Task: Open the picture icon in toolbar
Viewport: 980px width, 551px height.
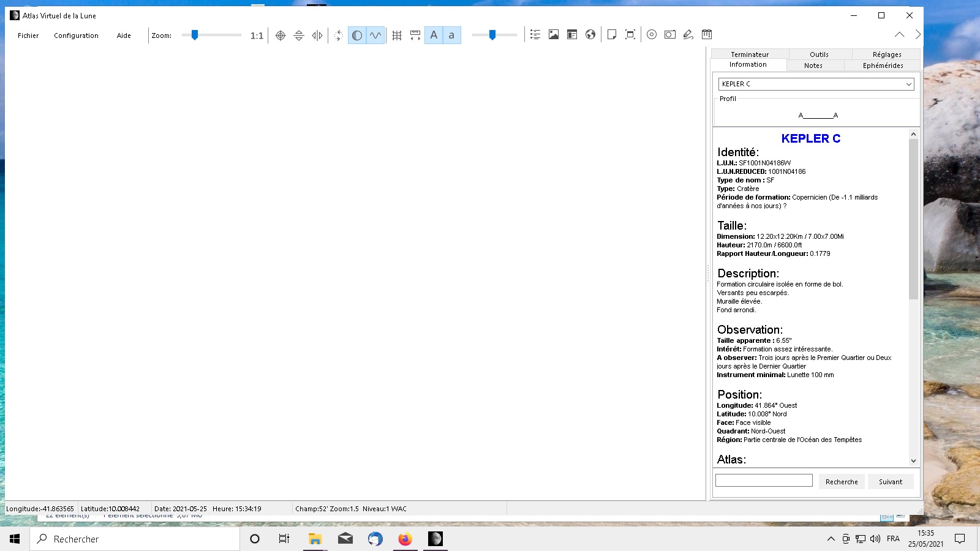Action: point(554,35)
